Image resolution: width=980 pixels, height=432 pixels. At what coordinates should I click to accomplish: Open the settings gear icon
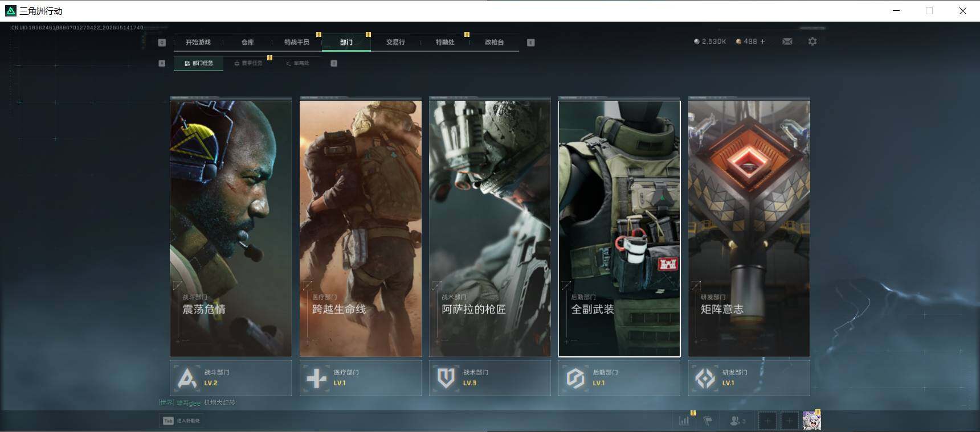pyautogui.click(x=812, y=42)
